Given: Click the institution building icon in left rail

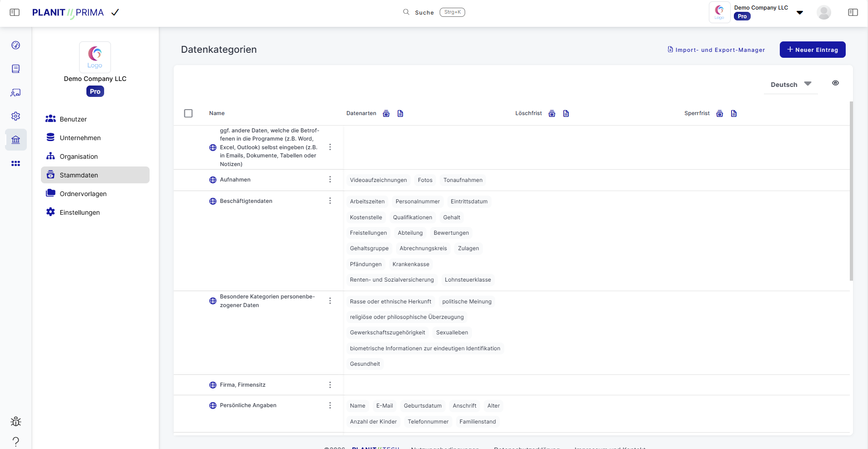Looking at the screenshot, I should 16,140.
